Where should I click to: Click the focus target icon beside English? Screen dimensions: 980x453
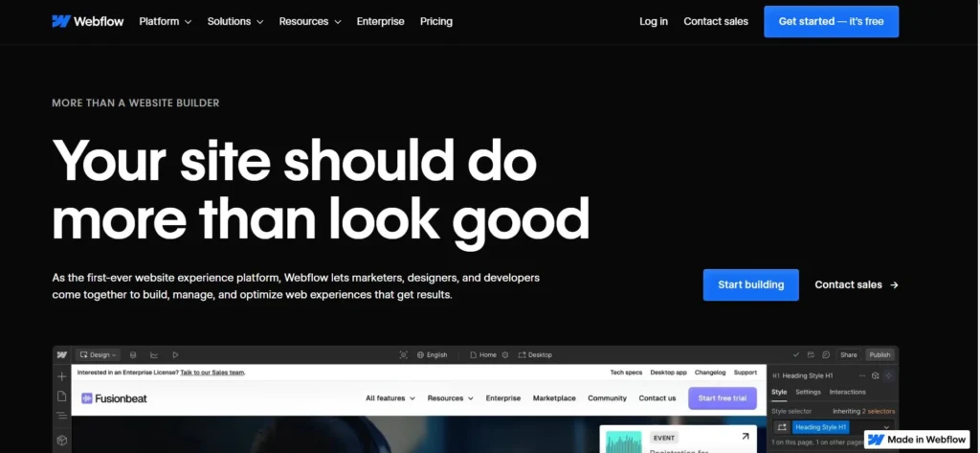pyautogui.click(x=404, y=354)
